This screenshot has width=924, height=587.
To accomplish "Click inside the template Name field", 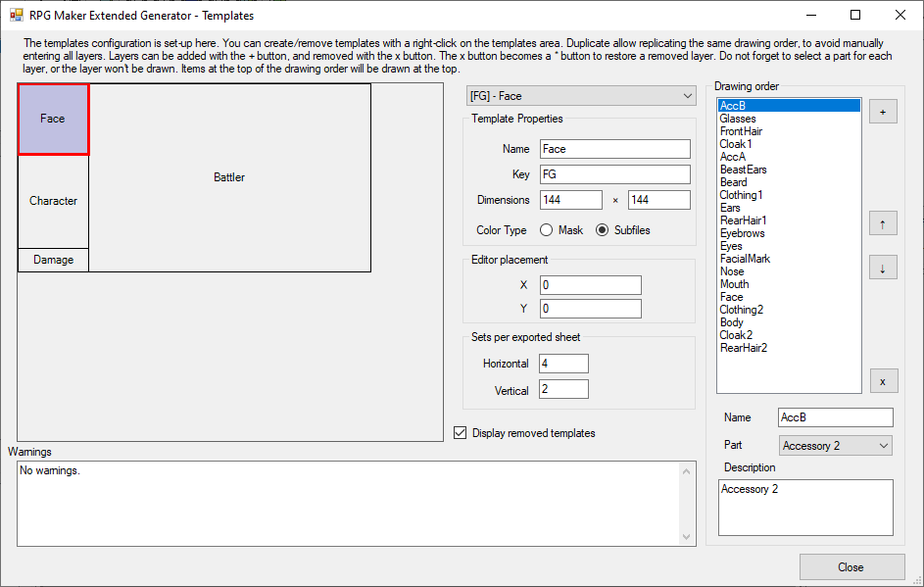I will tap(614, 149).
